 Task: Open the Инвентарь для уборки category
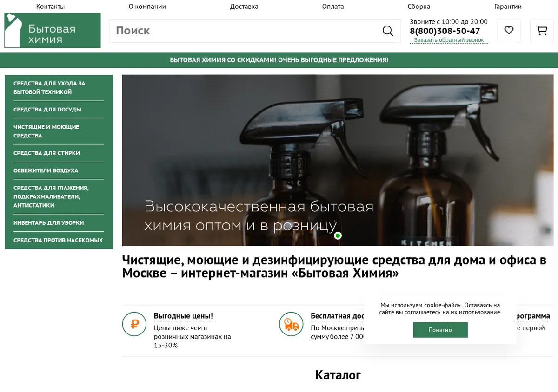(48, 223)
